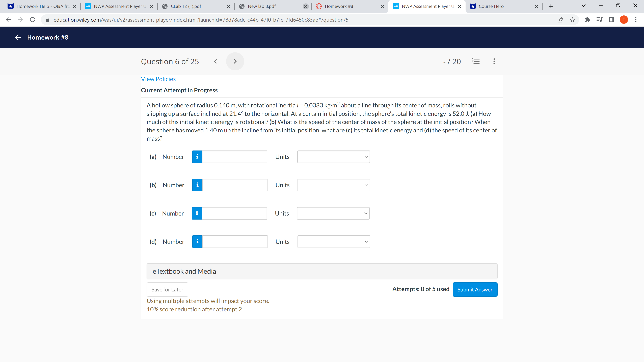Viewport: 644px width, 362px height.
Task: Click the info icon next to part (c) Number field
Action: click(197, 213)
